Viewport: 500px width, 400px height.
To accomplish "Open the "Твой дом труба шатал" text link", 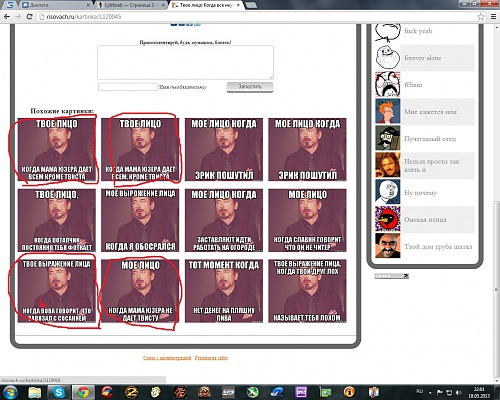I will point(438,247).
